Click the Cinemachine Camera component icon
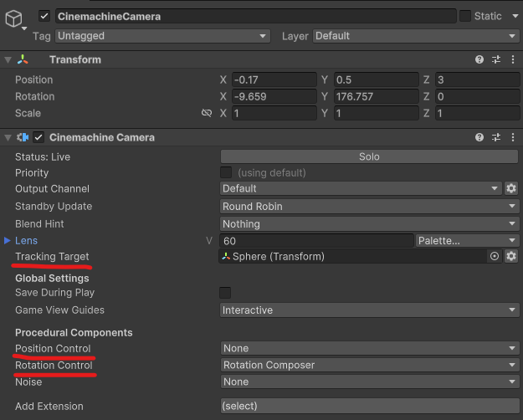The image size is (523, 420). point(23,137)
